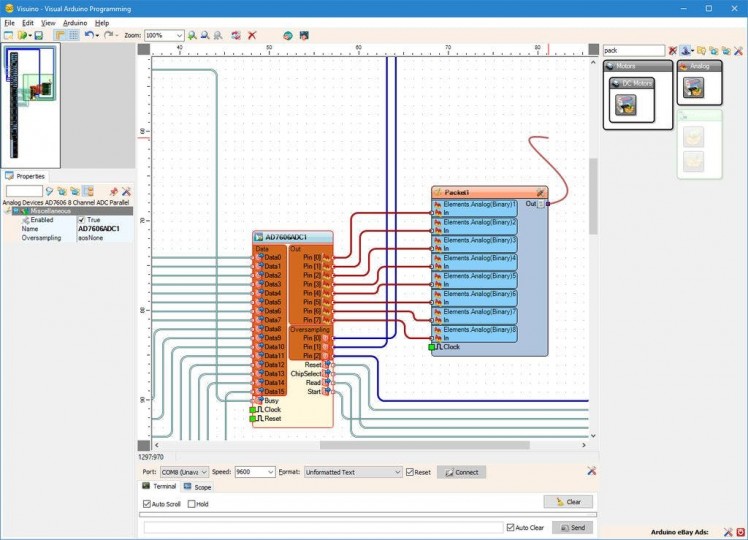The image size is (748, 540).
Task: Toggle the Auto Scroll checkbox
Action: click(148, 504)
